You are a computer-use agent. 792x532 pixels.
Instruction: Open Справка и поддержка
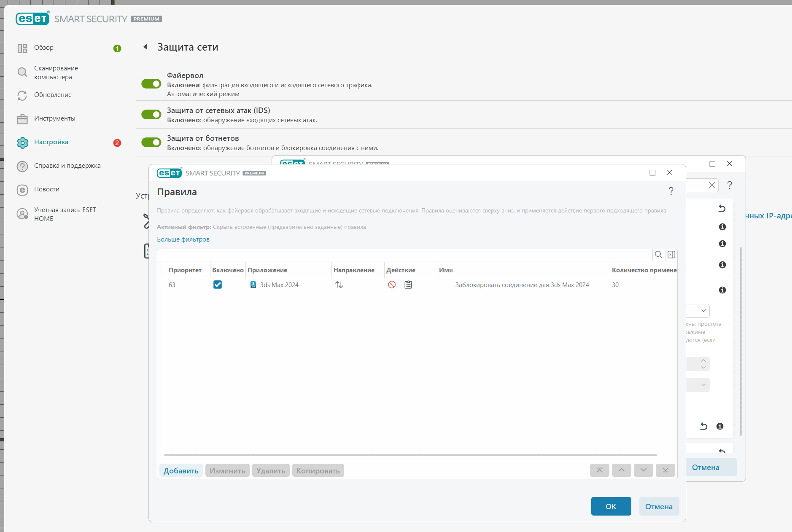click(x=67, y=166)
